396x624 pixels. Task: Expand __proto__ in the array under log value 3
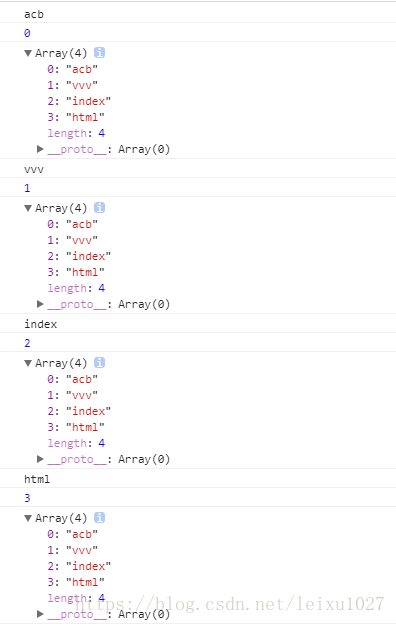(x=40, y=614)
